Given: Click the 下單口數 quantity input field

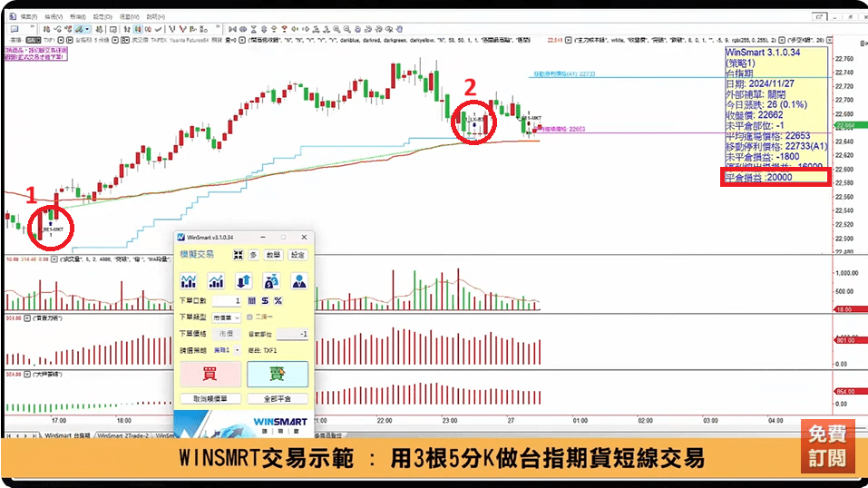Looking at the screenshot, I should click(227, 301).
